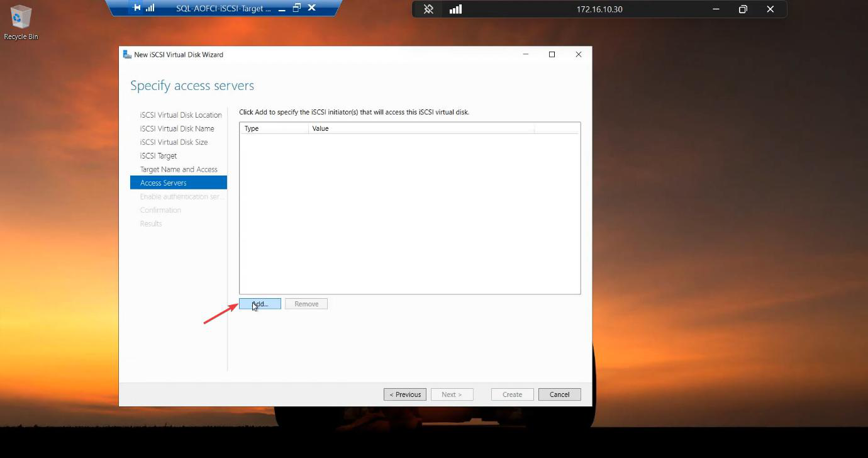Screen dimensions: 868x458
Task: Click connection signal icon on 172.16.10.30 bar
Action: tap(455, 9)
